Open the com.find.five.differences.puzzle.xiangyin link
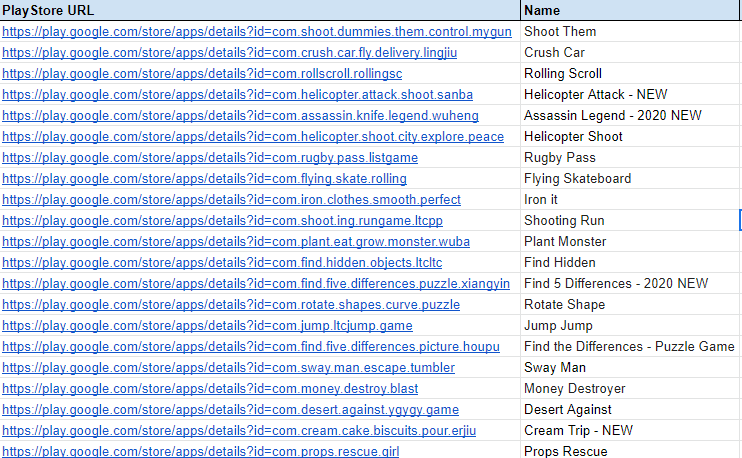This screenshot has width=742, height=458. (256, 283)
